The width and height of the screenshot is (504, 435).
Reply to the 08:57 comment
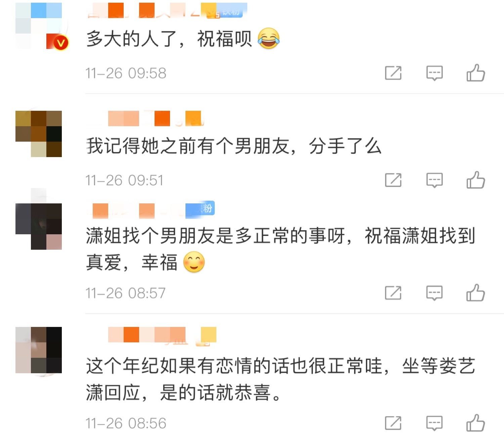tap(434, 293)
